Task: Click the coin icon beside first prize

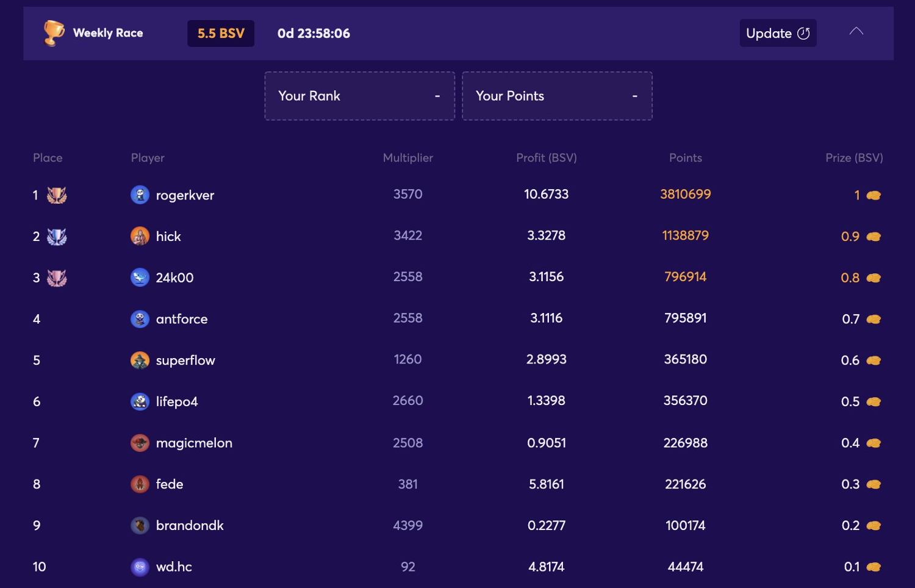Action: (874, 196)
